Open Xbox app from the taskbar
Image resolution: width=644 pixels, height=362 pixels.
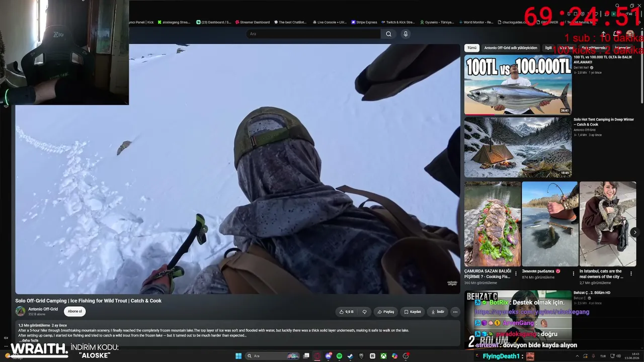pyautogui.click(x=383, y=356)
